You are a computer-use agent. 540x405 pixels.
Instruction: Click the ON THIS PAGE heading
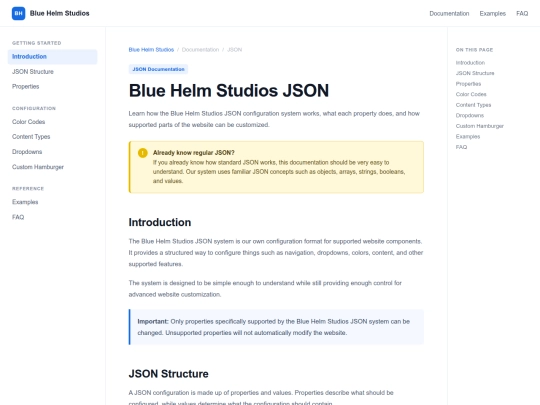(x=474, y=50)
